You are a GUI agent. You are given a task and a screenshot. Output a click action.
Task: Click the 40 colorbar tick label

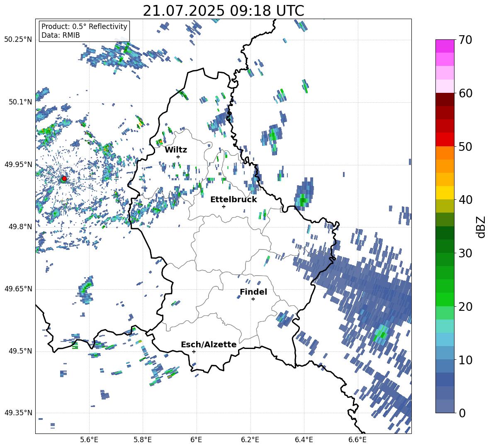pyautogui.click(x=465, y=200)
